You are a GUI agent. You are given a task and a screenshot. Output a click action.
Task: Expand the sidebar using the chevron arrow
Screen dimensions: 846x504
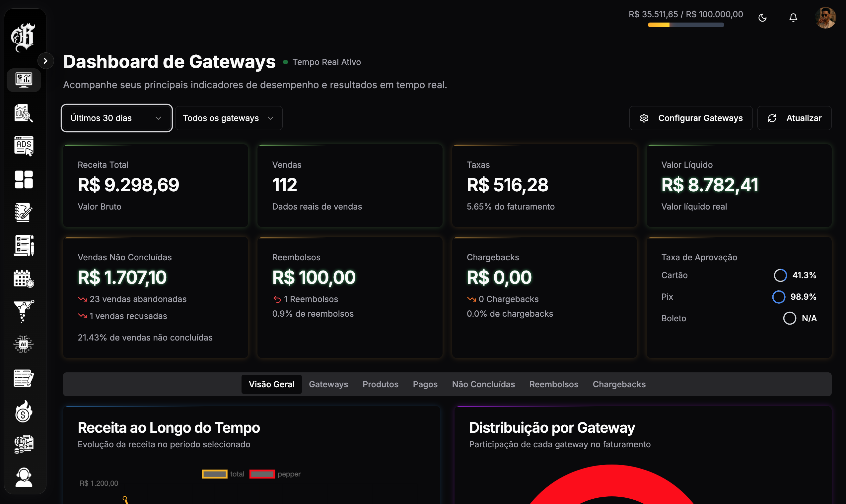coord(46,60)
